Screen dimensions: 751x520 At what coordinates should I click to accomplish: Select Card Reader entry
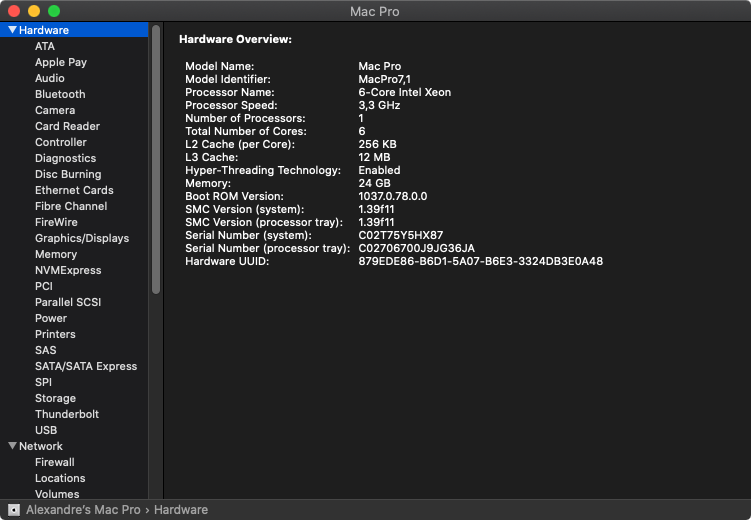[68, 126]
